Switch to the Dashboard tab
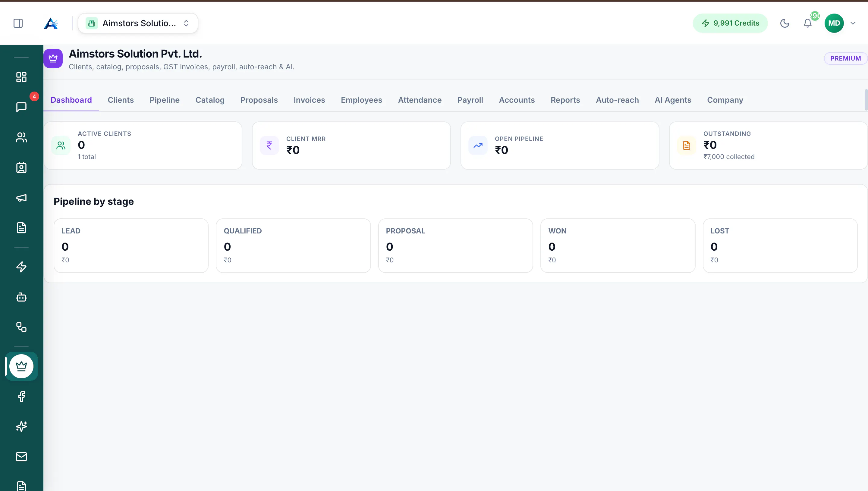This screenshot has height=491, width=868. tap(71, 100)
